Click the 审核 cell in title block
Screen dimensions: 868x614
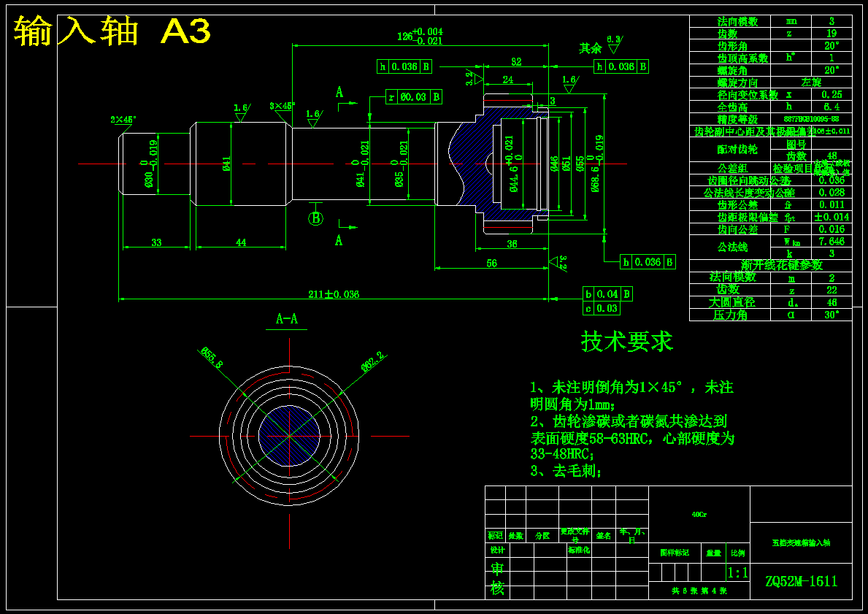pos(497,578)
